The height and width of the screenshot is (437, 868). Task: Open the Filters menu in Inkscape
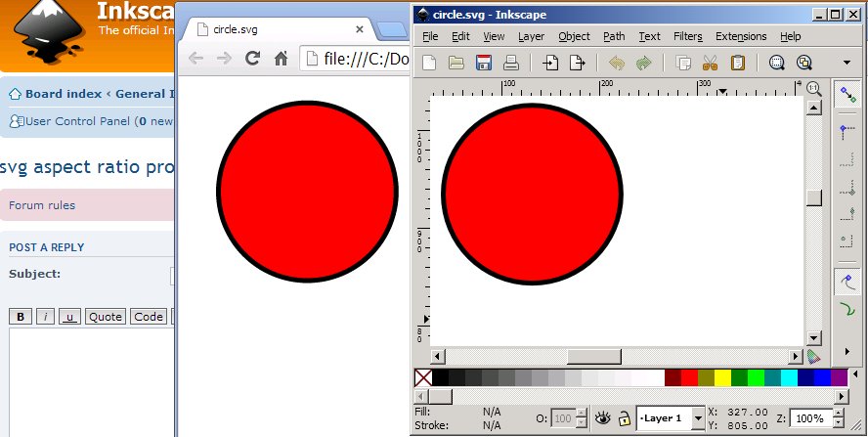(688, 36)
